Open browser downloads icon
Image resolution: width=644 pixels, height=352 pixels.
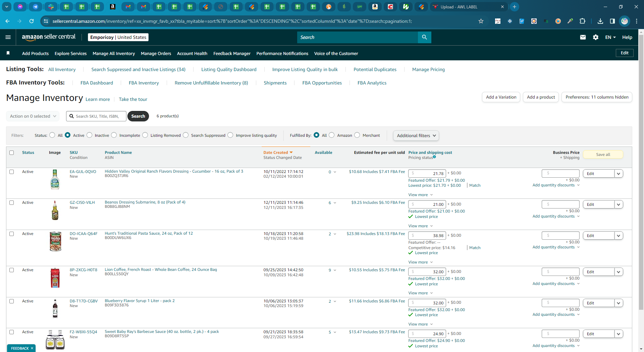coord(600,21)
